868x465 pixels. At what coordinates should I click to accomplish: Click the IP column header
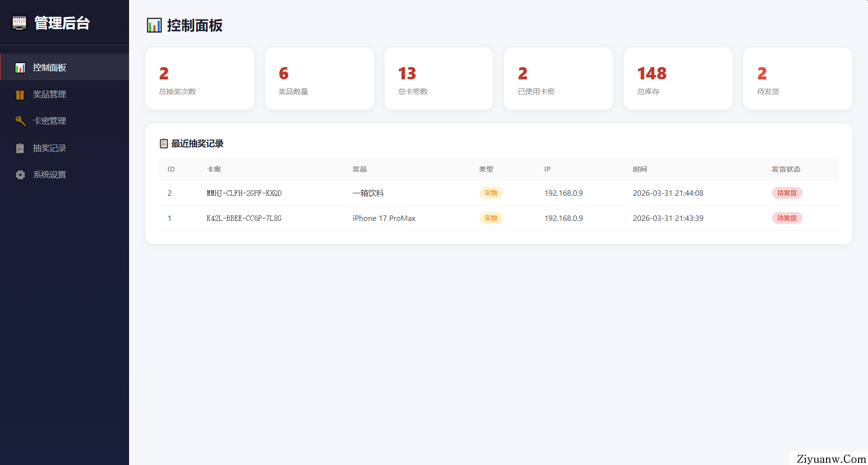point(547,169)
